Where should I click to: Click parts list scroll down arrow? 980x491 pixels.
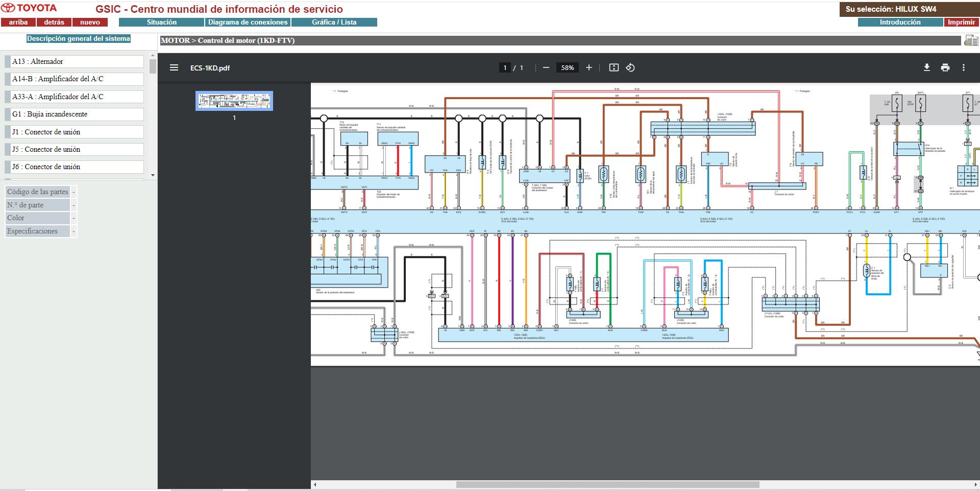(x=153, y=175)
